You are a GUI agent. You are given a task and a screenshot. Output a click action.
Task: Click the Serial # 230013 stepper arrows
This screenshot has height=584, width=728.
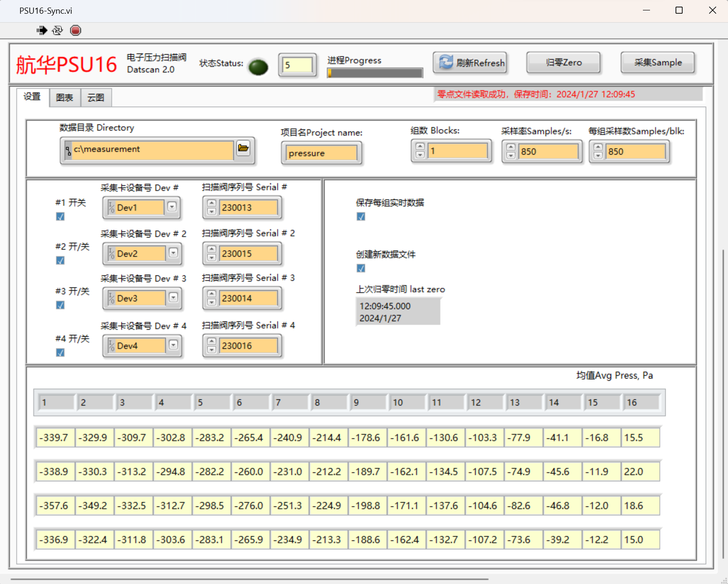(x=212, y=207)
